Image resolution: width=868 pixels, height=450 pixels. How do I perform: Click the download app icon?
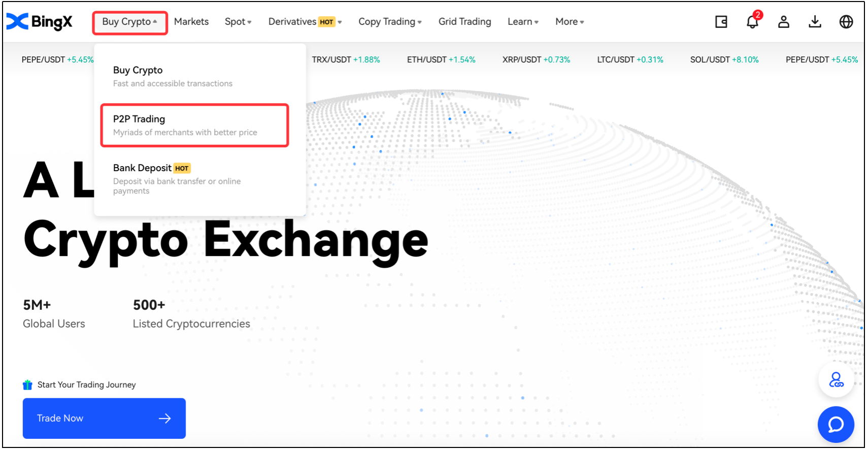tap(815, 22)
